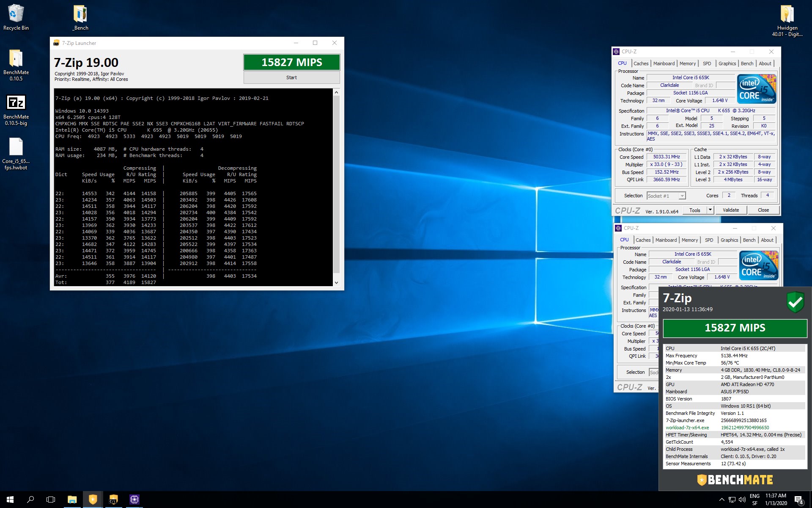Click the Windows Start button in the taskbar
This screenshot has height=508, width=812.
(10, 500)
